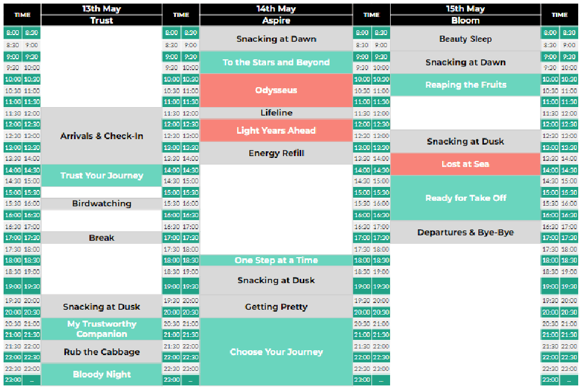Screen dimensions: 583x392
Task: Select Departures & Bye-Bye block
Action: pos(465,232)
